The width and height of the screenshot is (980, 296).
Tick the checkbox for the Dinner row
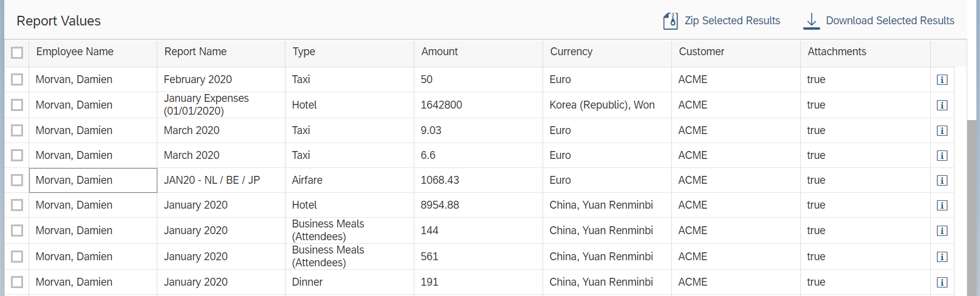(x=17, y=282)
